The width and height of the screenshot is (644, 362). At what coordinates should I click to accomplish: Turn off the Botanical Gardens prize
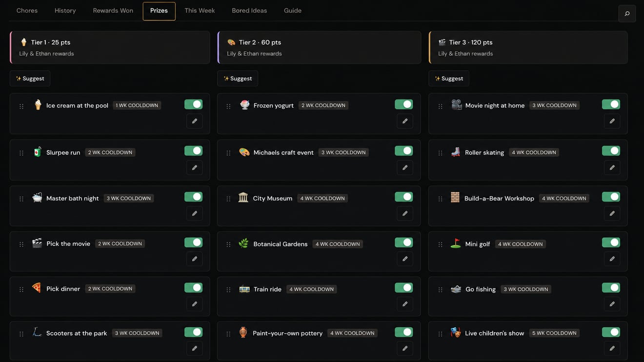(x=403, y=242)
